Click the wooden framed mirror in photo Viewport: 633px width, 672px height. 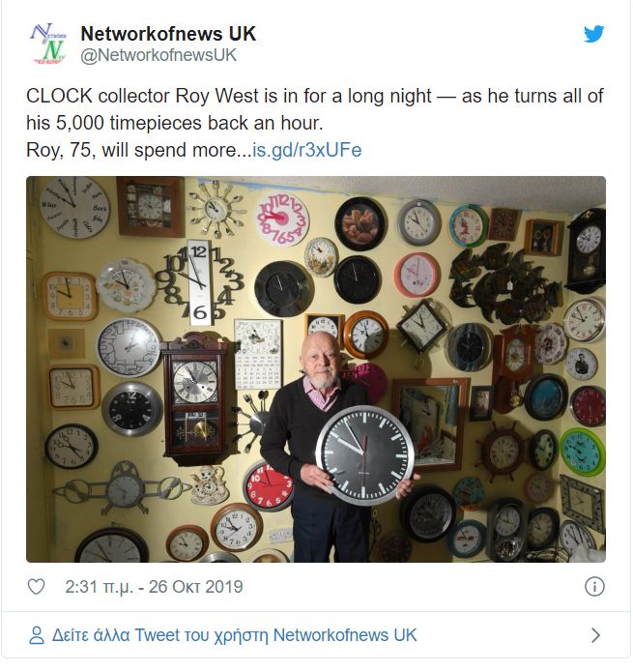coord(431,424)
